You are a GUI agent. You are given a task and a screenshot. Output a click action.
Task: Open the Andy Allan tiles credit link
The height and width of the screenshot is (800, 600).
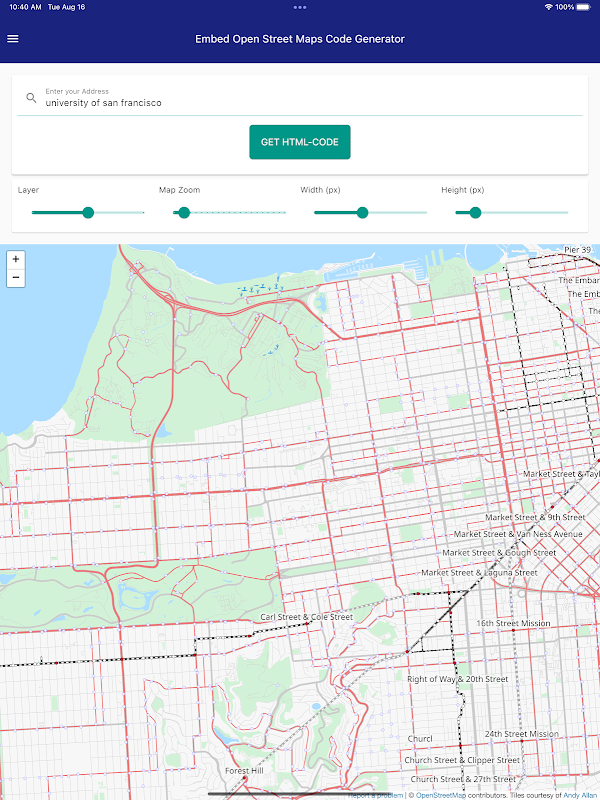581,795
